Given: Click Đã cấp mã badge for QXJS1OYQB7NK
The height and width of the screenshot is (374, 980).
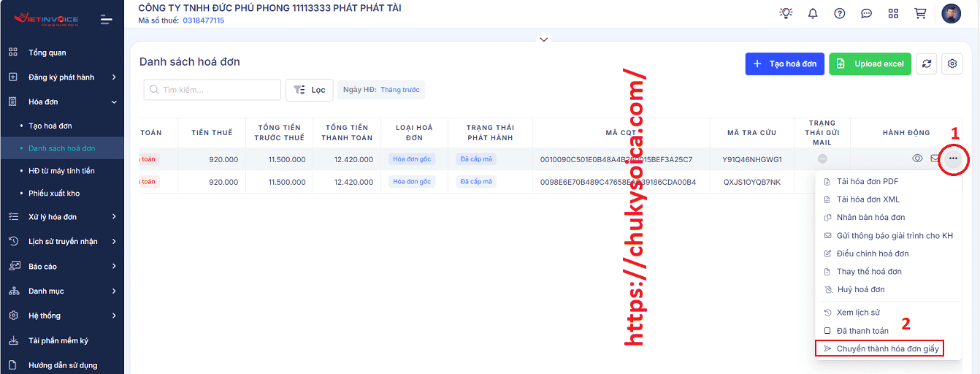Looking at the screenshot, I should (476, 181).
